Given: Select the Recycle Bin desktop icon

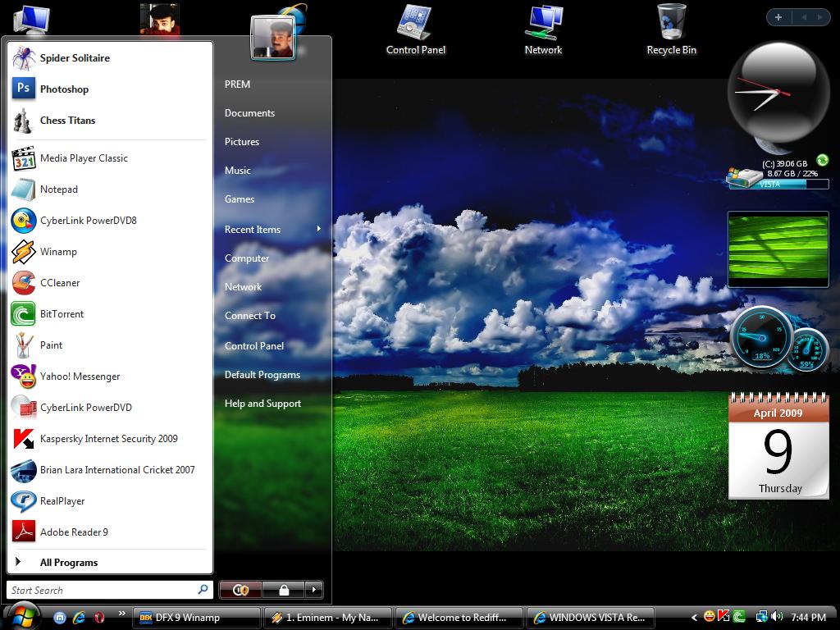Looking at the screenshot, I should (x=671, y=30).
